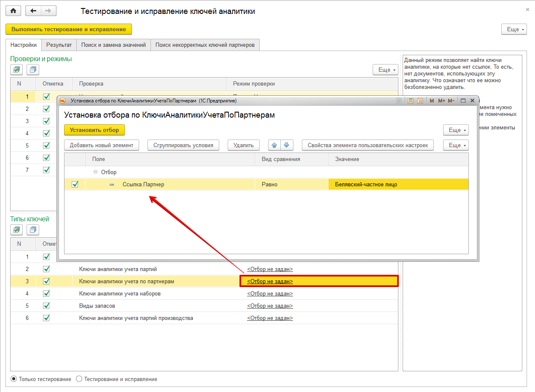Toggle check 3 in Проверки и режимы
Screen dimensions: 535x392
coord(46,121)
